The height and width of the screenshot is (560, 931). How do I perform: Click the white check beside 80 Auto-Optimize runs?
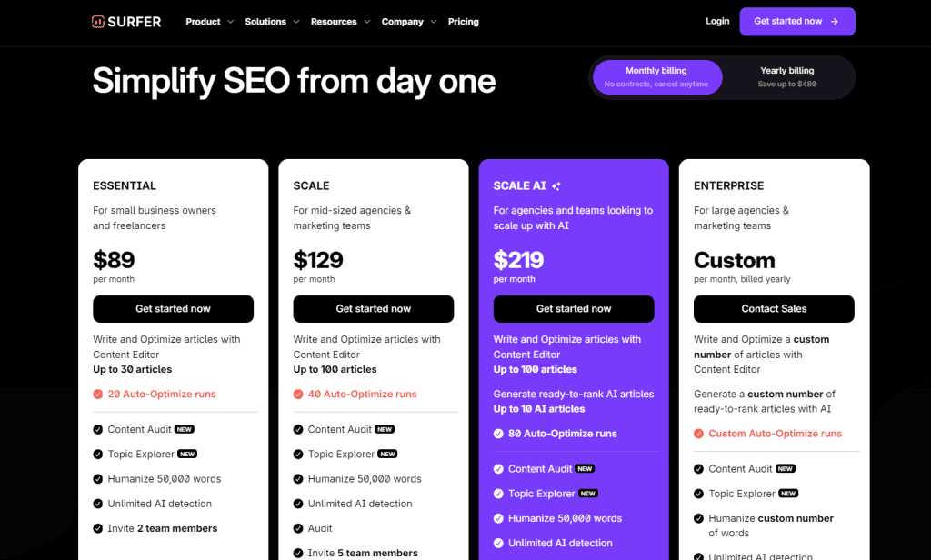pos(499,434)
